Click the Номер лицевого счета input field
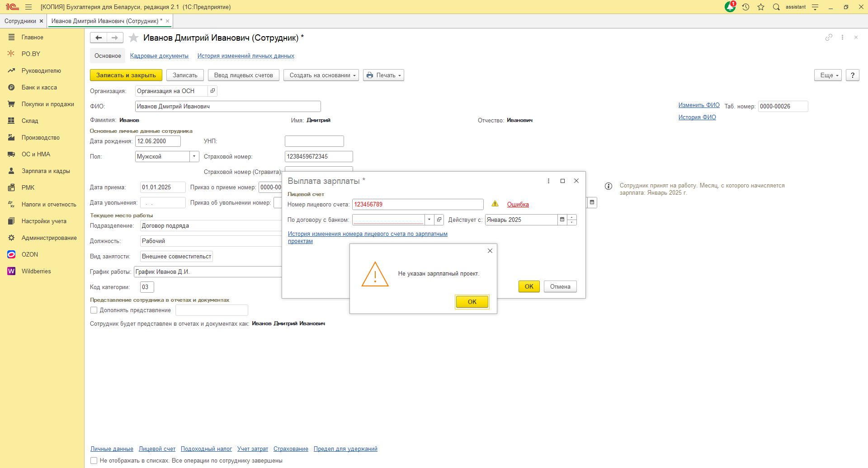This screenshot has width=868, height=468. click(417, 205)
